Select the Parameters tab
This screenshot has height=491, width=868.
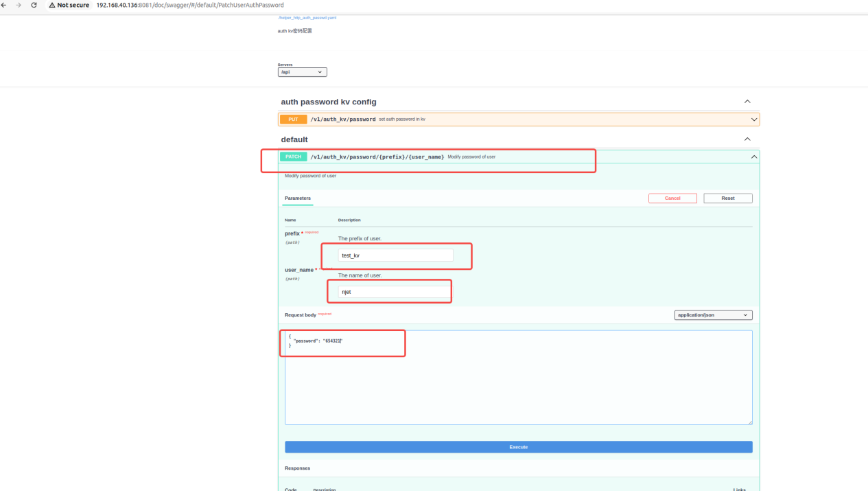point(298,198)
